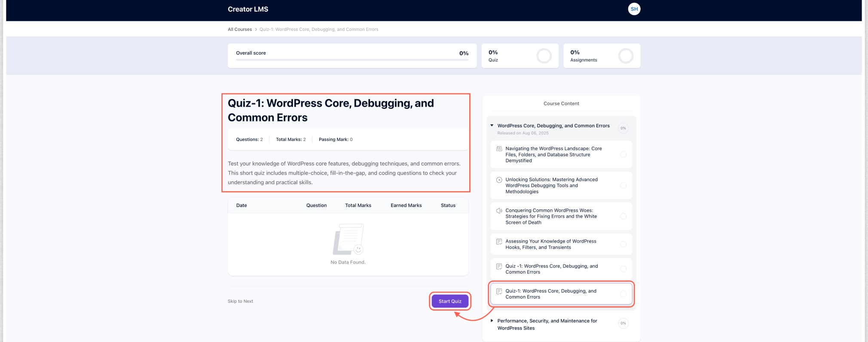Click the Quiz percentage ring indicator
This screenshot has width=868, height=342.
(544, 56)
